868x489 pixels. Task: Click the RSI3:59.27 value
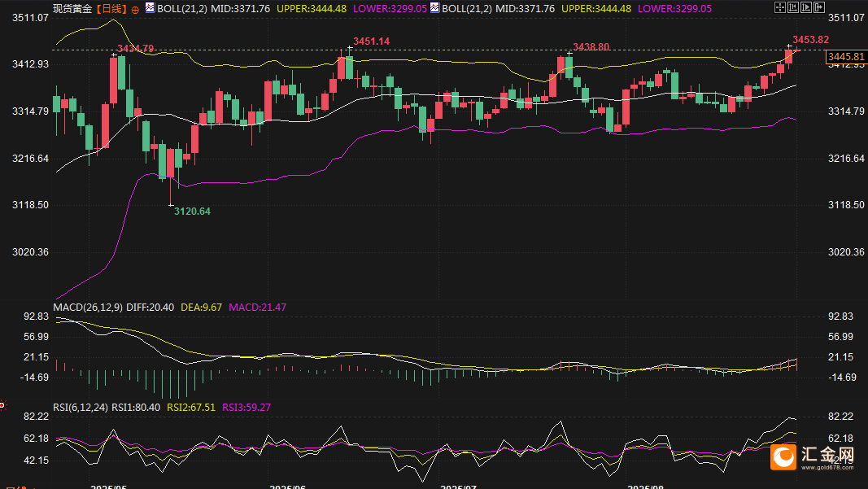[x=246, y=408]
